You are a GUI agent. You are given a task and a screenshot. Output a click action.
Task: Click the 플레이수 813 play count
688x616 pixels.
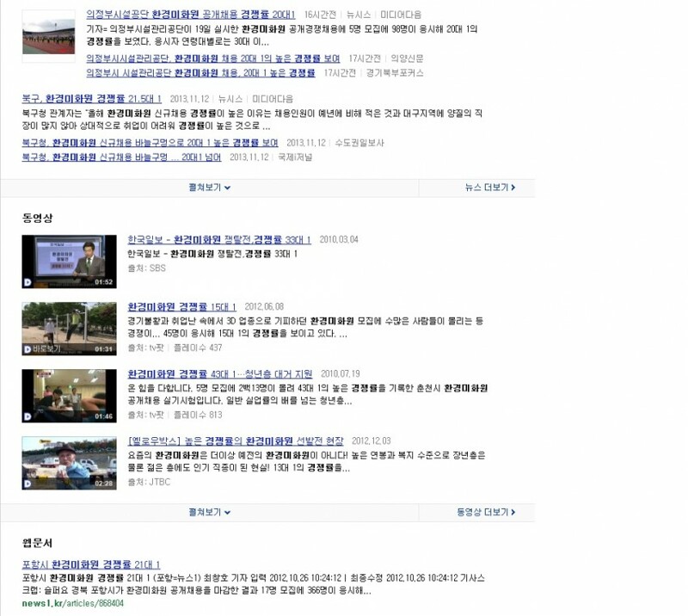198,416
